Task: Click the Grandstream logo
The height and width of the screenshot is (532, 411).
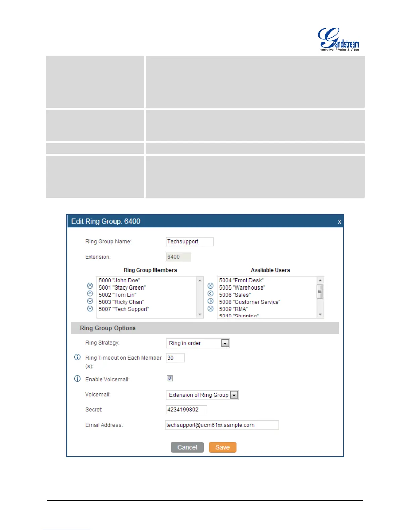Action: [338, 39]
